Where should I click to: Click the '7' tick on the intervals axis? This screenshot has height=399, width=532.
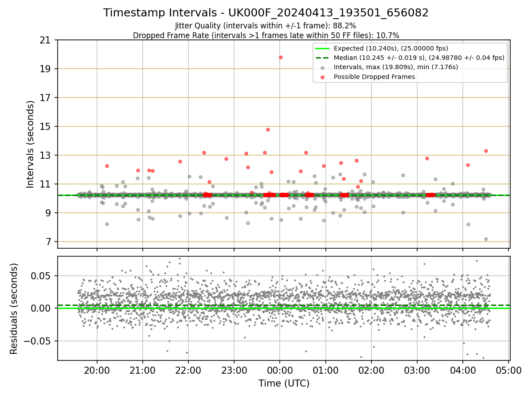(47, 242)
